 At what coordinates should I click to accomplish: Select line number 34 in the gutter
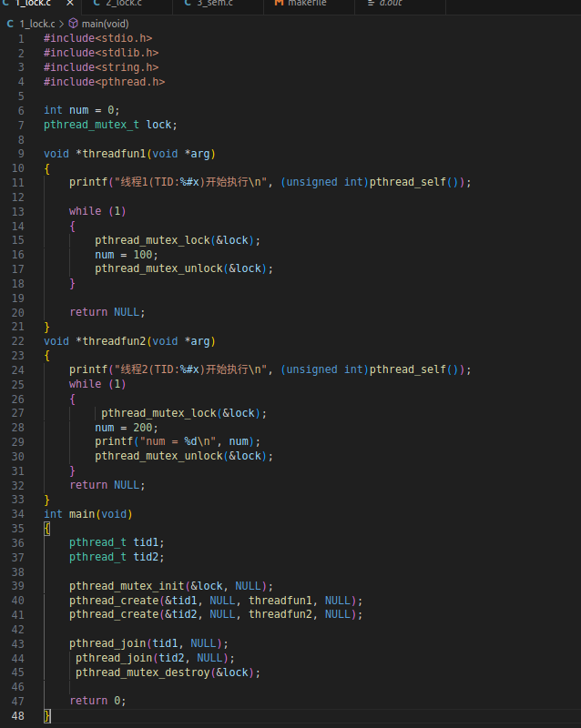click(18, 514)
